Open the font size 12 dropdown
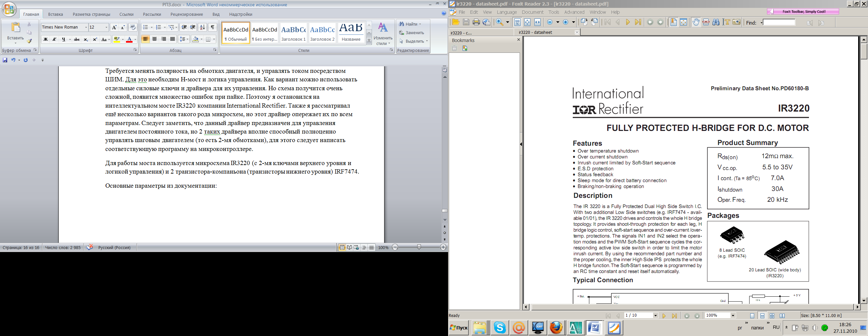868x336 pixels. click(107, 27)
